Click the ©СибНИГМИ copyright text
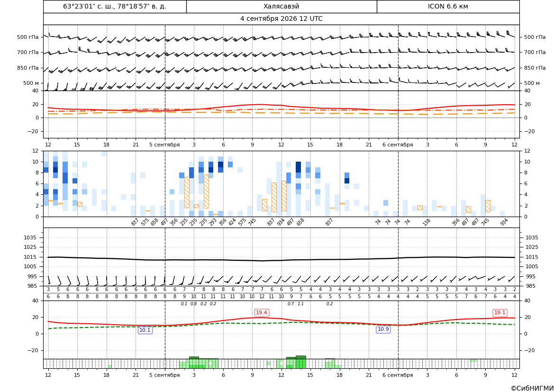 532,388
